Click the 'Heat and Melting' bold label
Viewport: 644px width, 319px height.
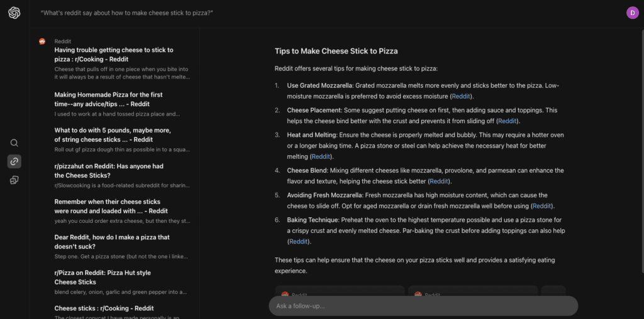pyautogui.click(x=311, y=134)
